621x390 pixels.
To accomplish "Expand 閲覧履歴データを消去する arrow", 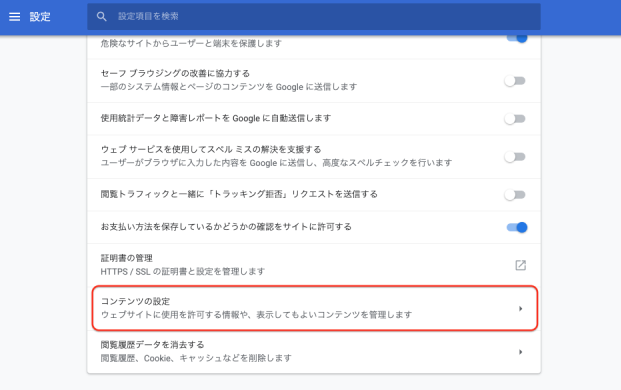I will click(x=520, y=352).
